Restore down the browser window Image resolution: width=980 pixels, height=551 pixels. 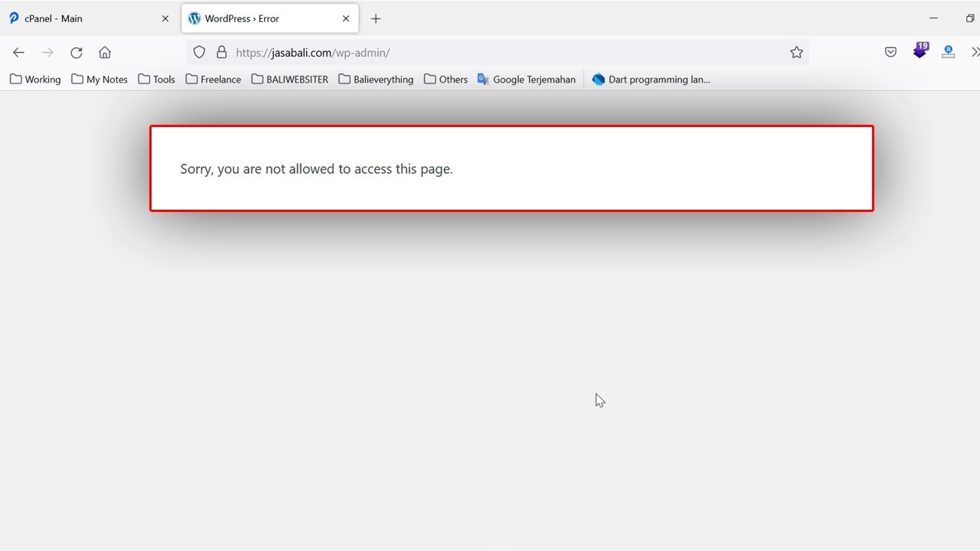point(971,18)
